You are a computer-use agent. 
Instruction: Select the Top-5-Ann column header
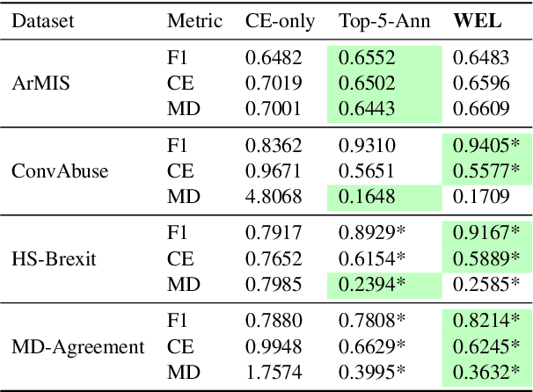pyautogui.click(x=384, y=21)
